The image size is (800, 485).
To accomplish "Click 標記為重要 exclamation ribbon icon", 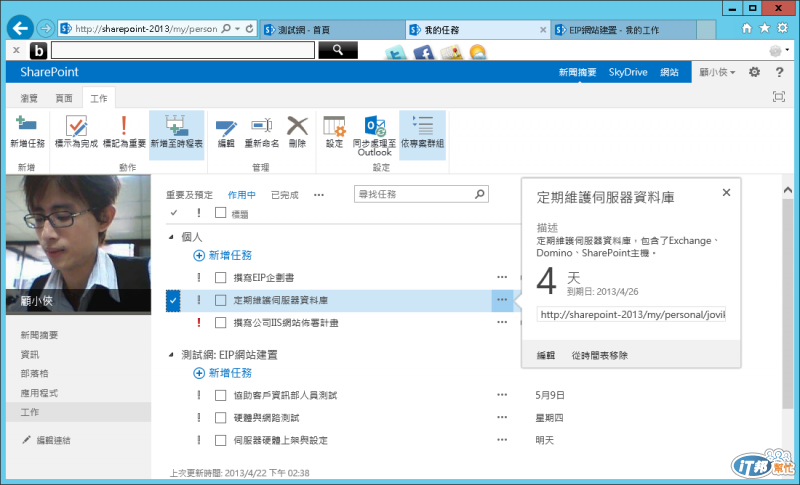I will [124, 132].
